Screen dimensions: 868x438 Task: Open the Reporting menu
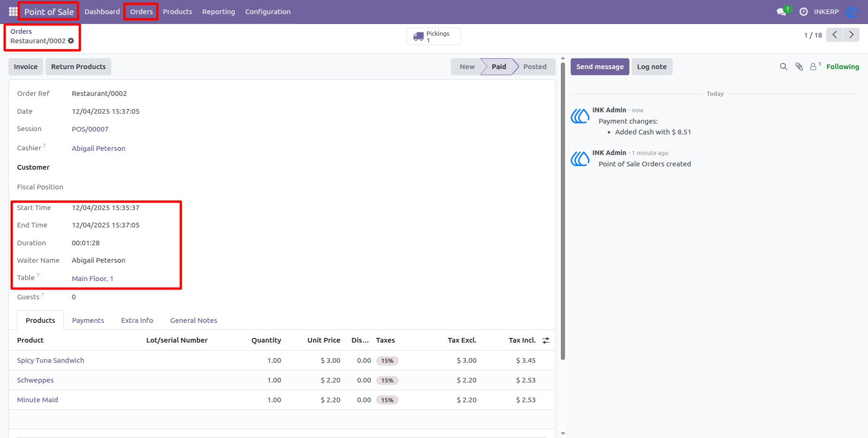click(x=218, y=12)
